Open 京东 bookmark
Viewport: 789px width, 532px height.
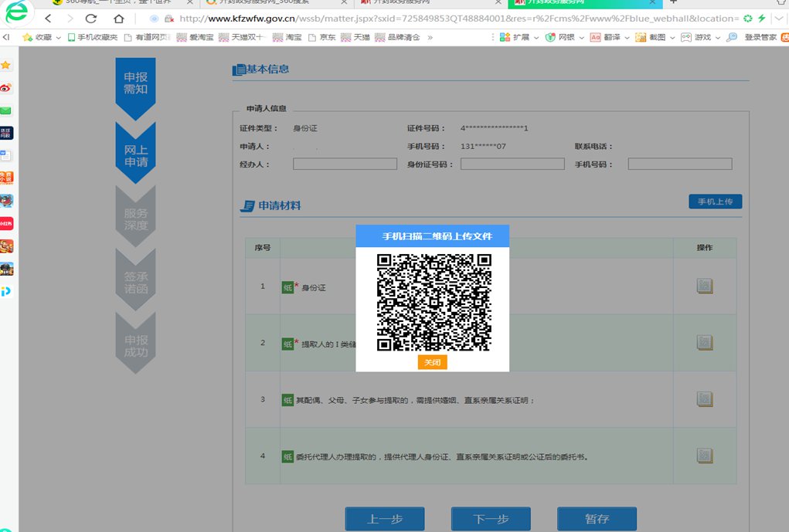(322, 37)
